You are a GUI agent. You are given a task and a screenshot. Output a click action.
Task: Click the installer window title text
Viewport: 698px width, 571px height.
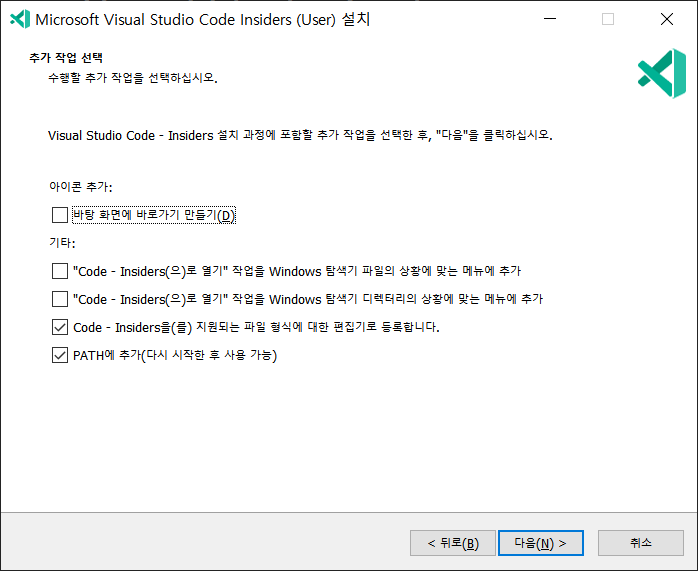tap(203, 20)
